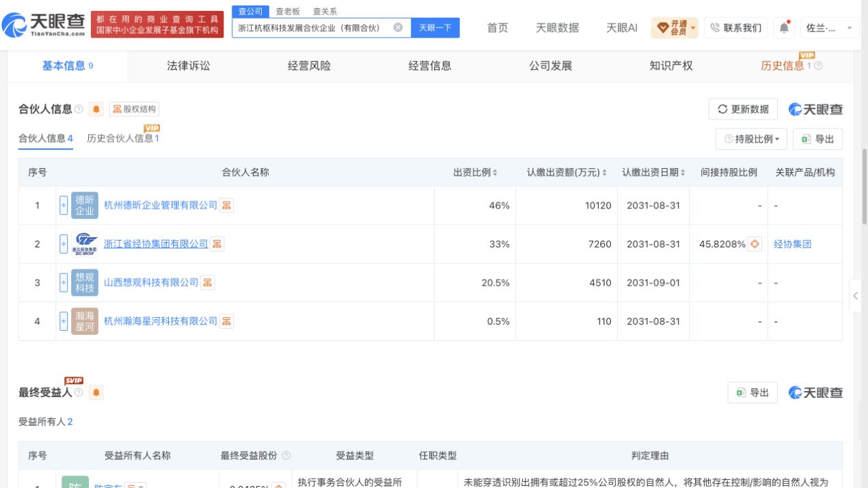The image size is (868, 488).
Task: Export the partner information table
Action: [x=817, y=139]
